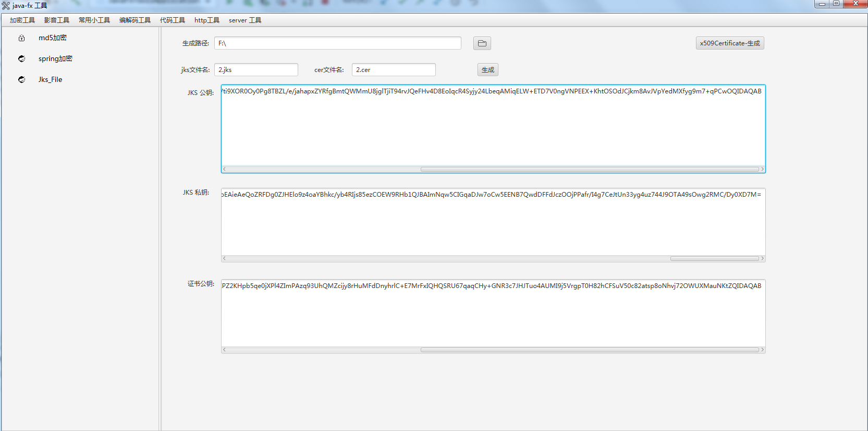This screenshot has height=431, width=868.
Task: Click the java-fx wrench app icon
Action: (6, 6)
